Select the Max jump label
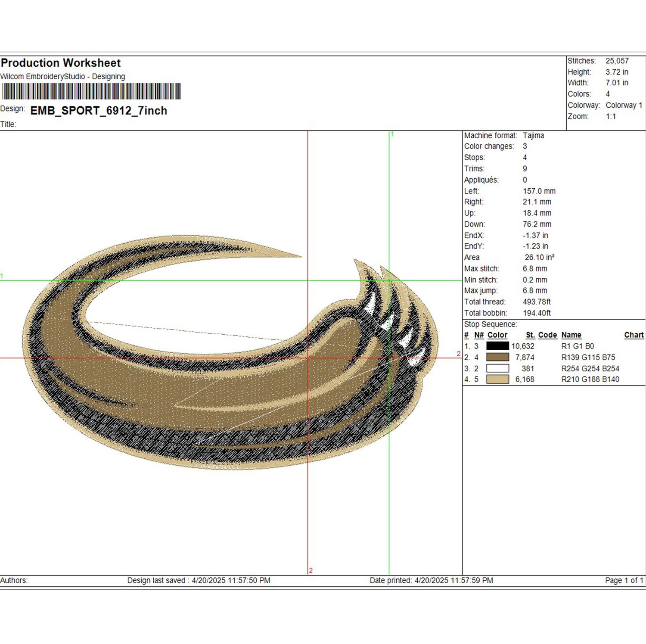This screenshot has height=644, width=646. [x=481, y=291]
